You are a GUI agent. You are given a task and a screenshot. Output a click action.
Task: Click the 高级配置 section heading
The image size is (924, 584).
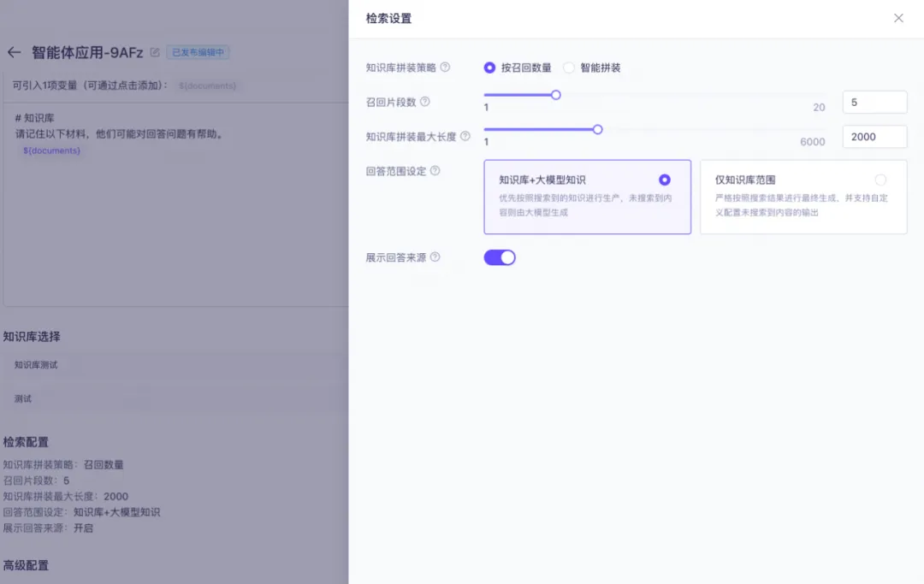click(26, 565)
